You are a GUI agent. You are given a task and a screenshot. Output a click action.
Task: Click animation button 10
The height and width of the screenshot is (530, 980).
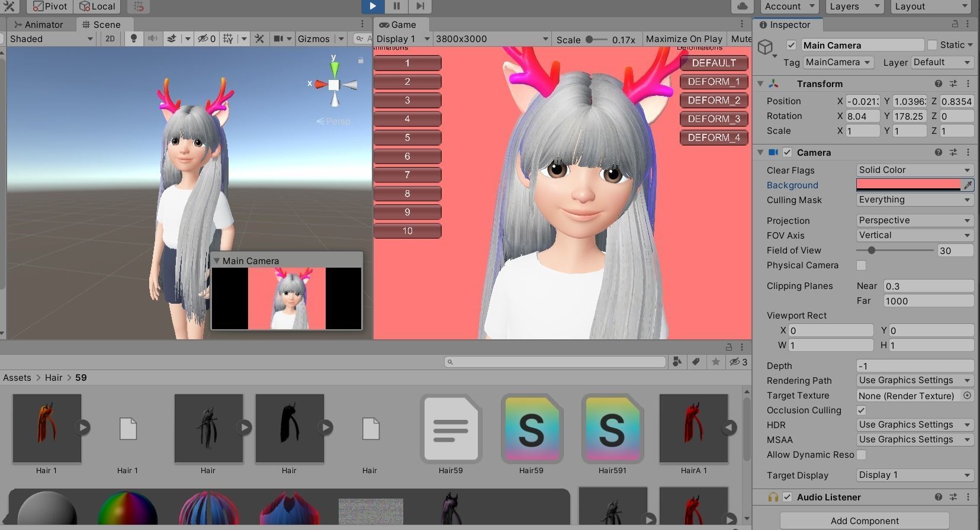pyautogui.click(x=407, y=231)
